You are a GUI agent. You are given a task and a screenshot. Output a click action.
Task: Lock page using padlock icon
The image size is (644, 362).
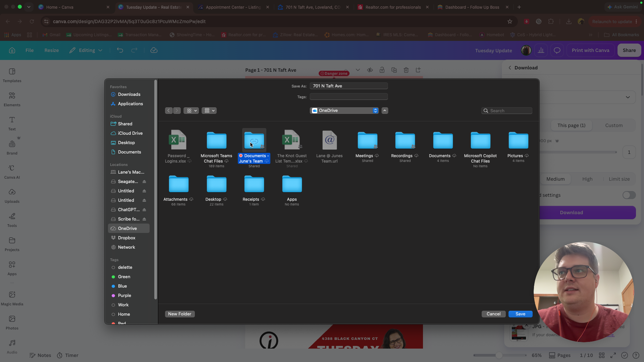[382, 70]
